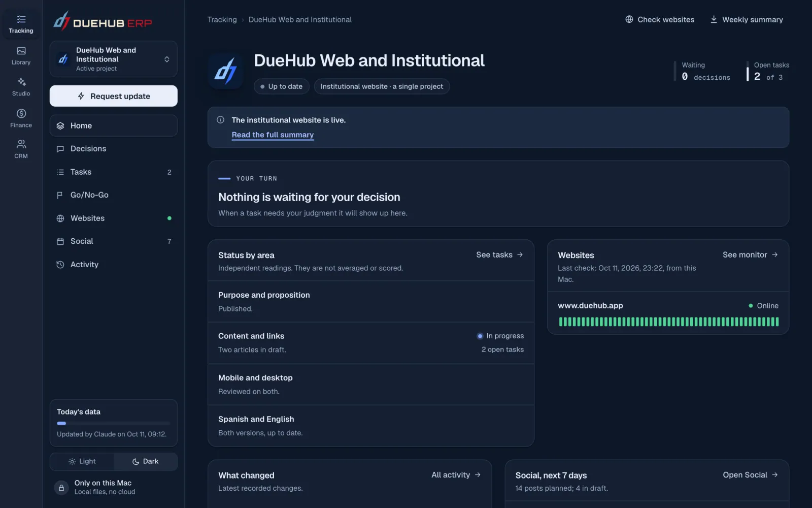Click See monitor in Websites card
812x508 pixels.
coord(750,255)
